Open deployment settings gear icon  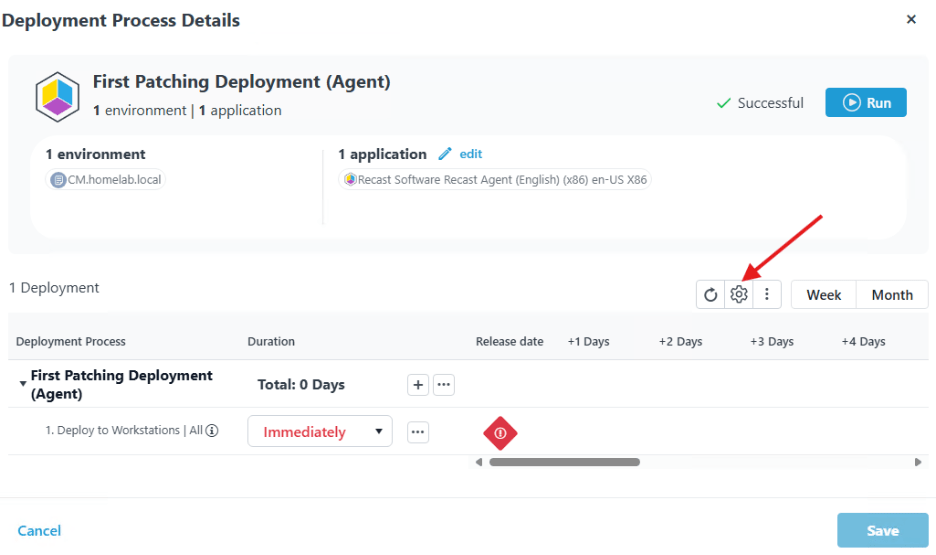tap(738, 295)
